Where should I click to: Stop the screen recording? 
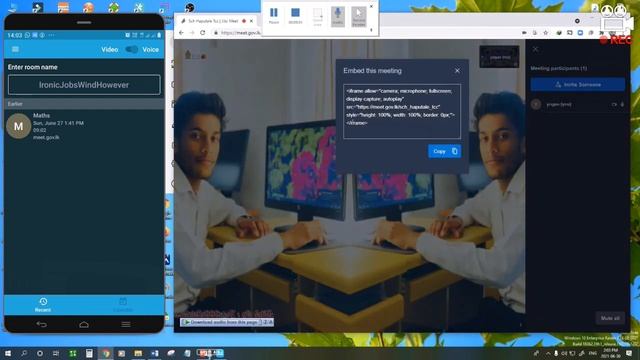(296, 16)
